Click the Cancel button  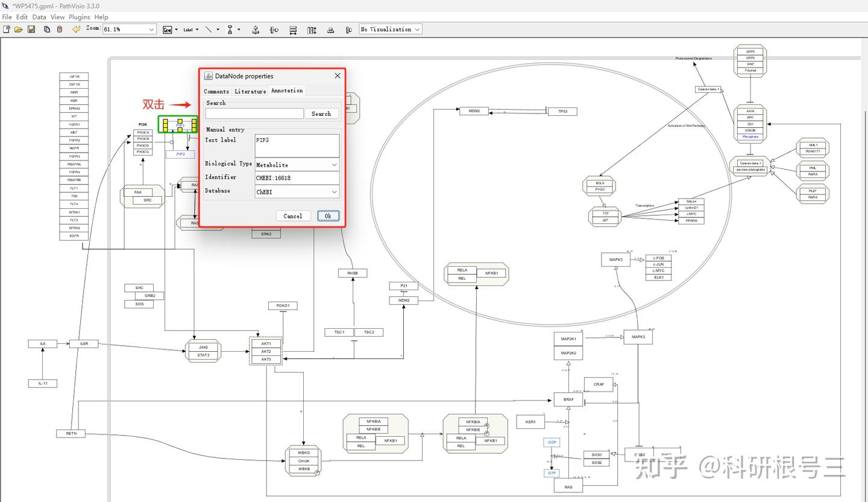point(293,215)
